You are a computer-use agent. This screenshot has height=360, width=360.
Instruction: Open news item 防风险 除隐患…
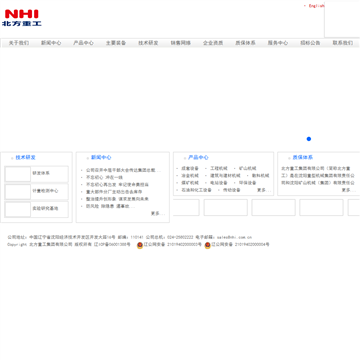[x=111, y=206]
